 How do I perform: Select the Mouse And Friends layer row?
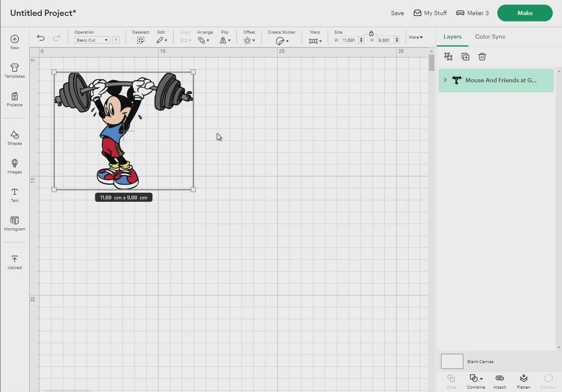[496, 80]
